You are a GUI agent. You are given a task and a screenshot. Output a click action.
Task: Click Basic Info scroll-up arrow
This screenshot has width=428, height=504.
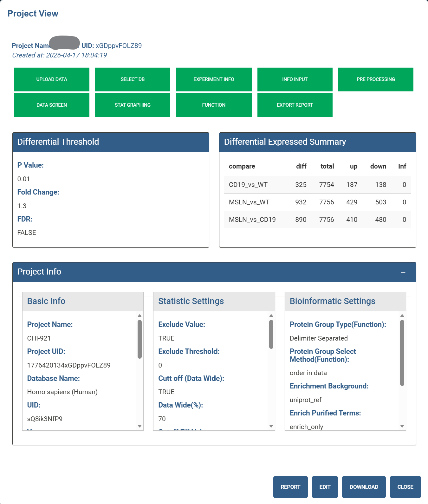pyautogui.click(x=139, y=316)
